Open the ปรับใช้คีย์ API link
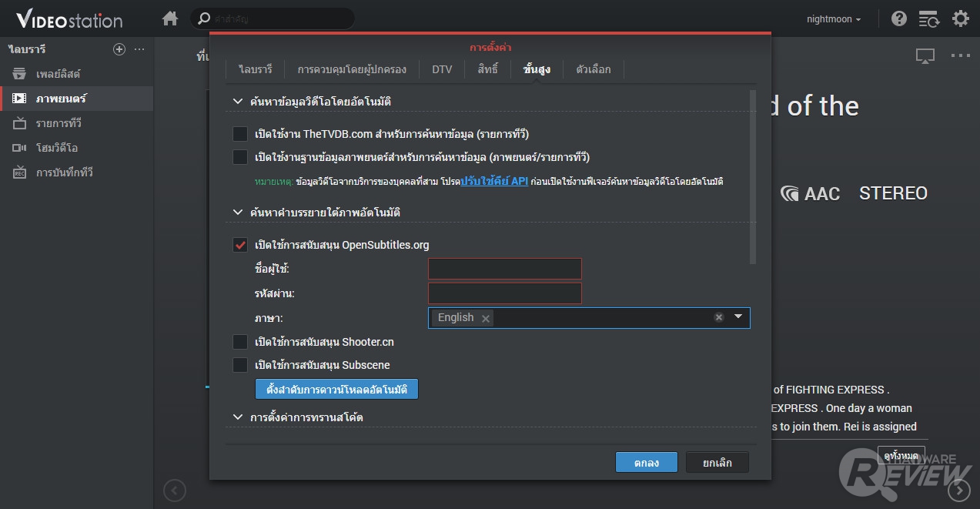Image resolution: width=980 pixels, height=509 pixels. (493, 182)
